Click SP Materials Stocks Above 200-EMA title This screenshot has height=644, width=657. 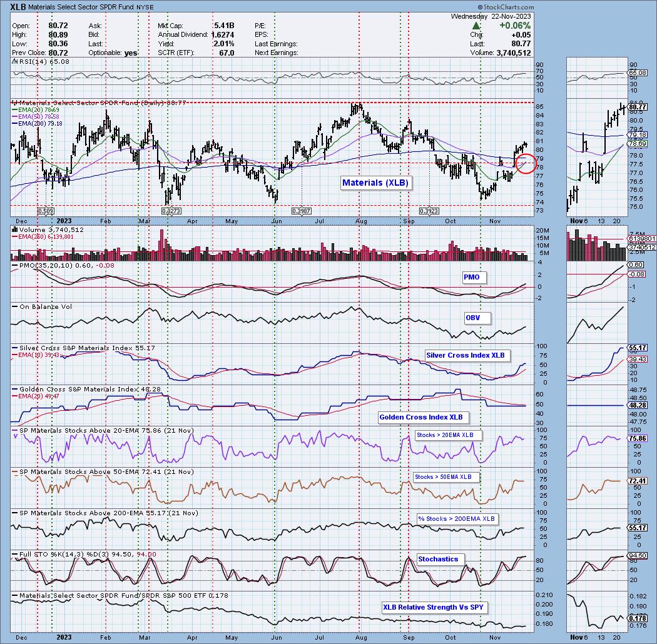coord(105,513)
